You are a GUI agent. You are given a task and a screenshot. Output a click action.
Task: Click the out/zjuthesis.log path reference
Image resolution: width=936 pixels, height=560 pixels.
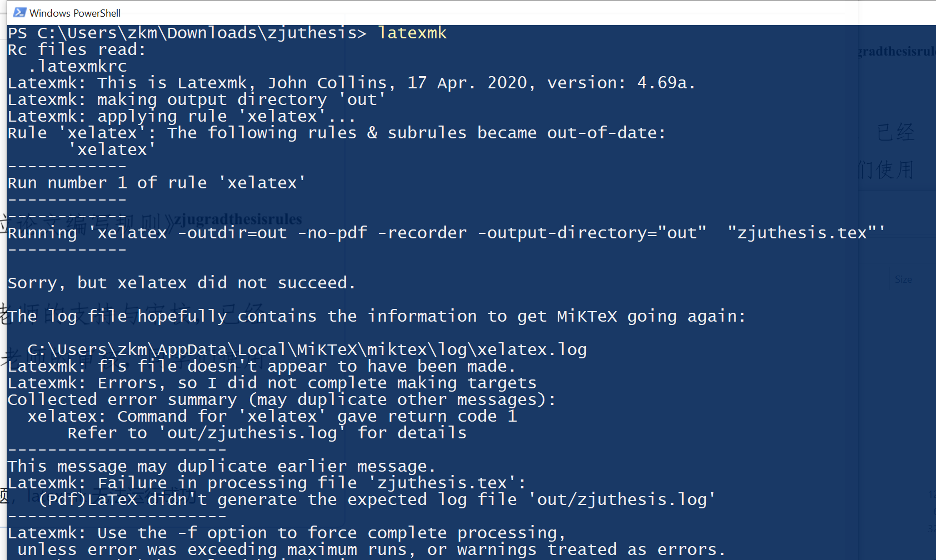250,433
